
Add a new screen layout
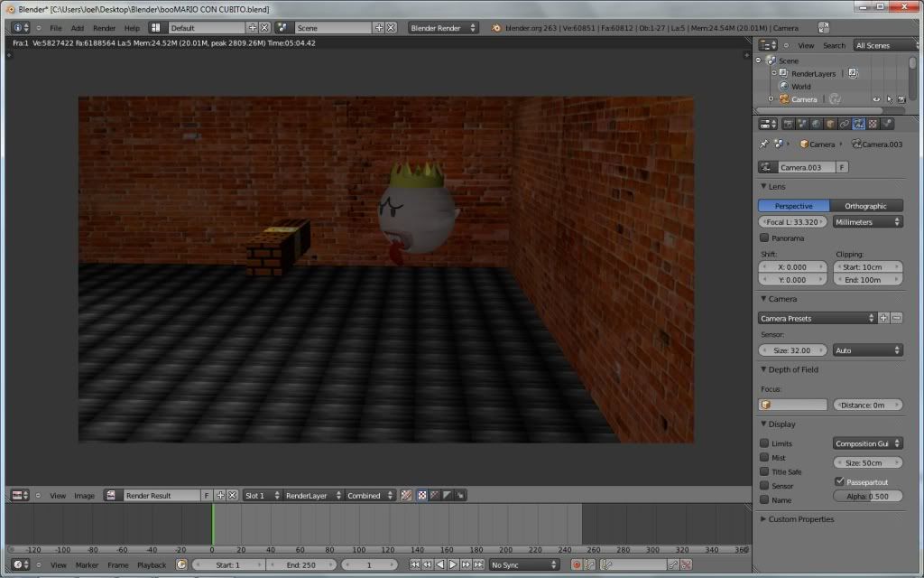[253, 28]
